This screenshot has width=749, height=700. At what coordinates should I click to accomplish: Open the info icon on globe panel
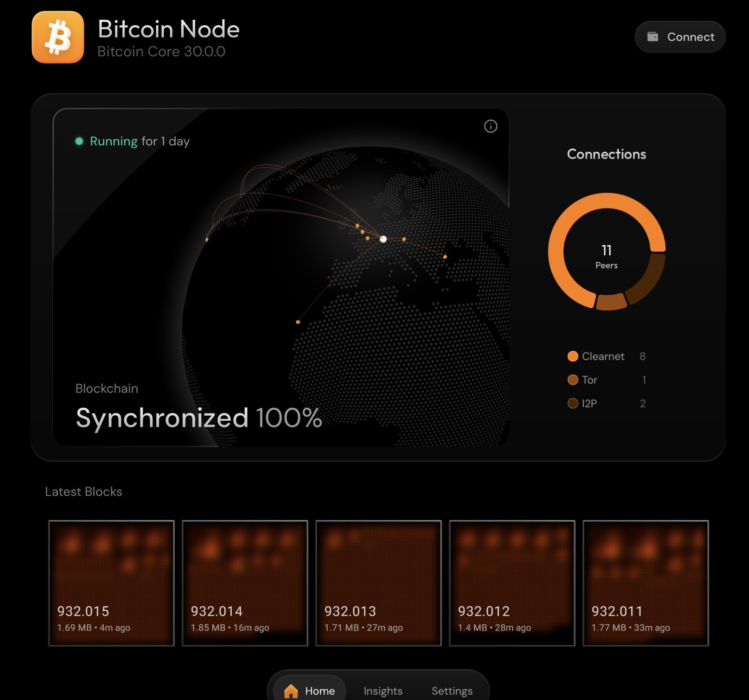(x=490, y=126)
